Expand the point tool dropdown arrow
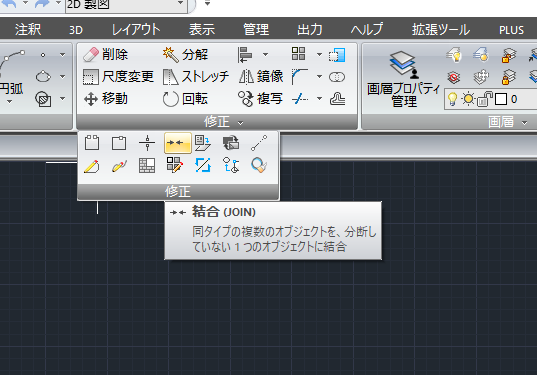 [x=62, y=55]
